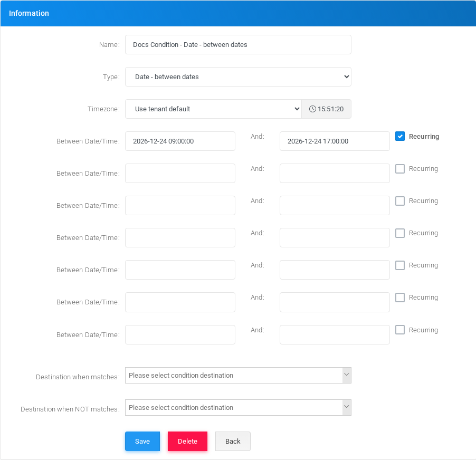Enable Recurring checkbox in second date row
Screen dimensions: 476x460
[x=400, y=169]
